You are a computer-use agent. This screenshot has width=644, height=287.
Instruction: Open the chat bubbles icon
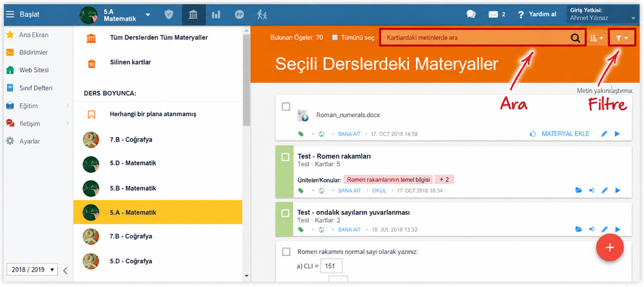[471, 14]
